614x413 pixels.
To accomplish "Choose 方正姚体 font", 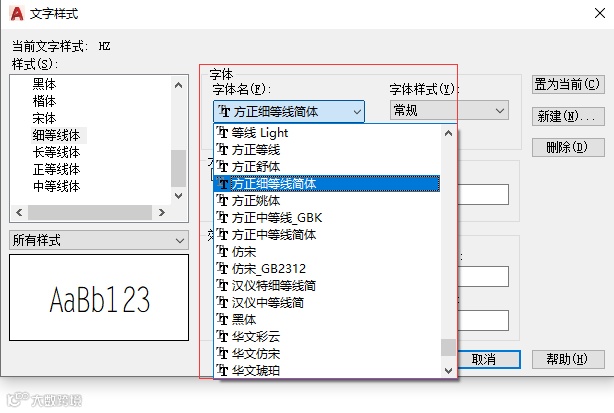I will (x=327, y=201).
